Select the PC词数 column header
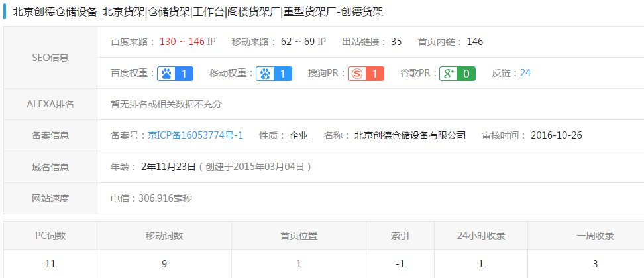 50,236
